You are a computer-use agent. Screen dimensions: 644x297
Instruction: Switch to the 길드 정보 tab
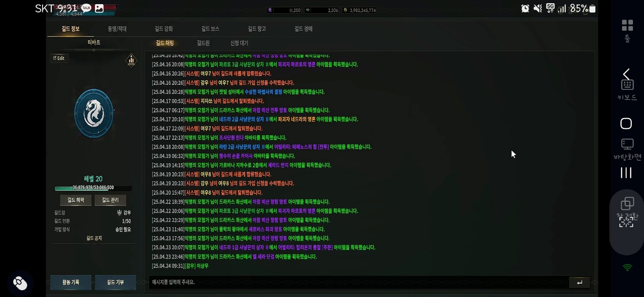[x=71, y=29]
